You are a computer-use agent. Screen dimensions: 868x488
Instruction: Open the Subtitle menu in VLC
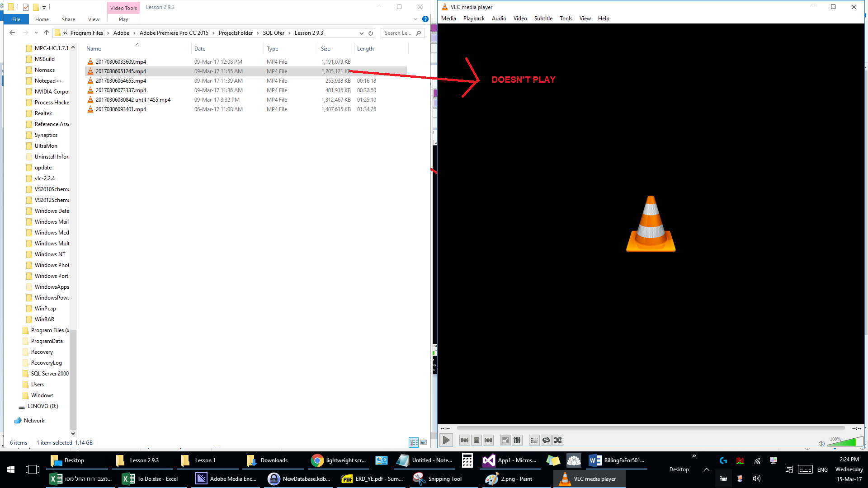(x=543, y=19)
